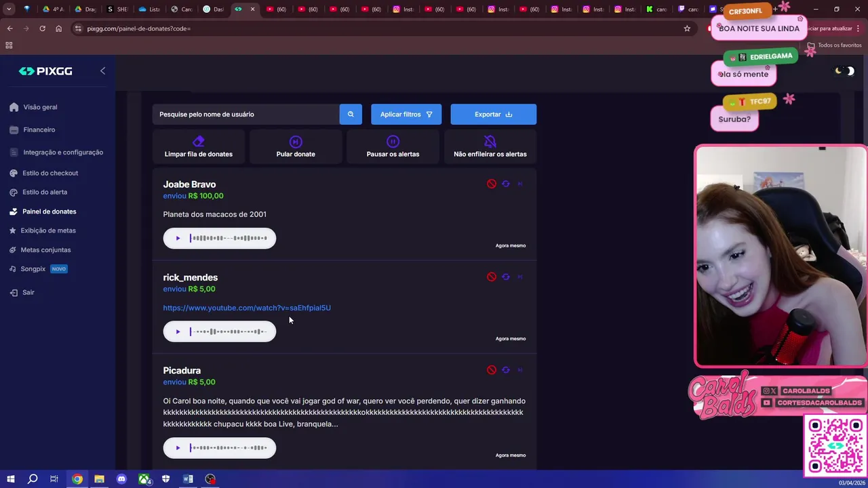Open Metas conjuntas page
The image size is (868, 488).
pos(45,250)
